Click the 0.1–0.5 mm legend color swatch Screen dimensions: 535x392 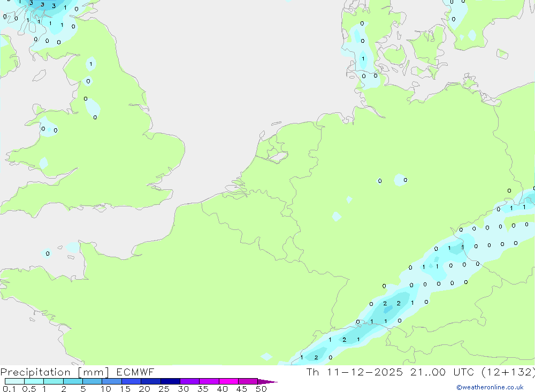pyautogui.click(x=14, y=381)
